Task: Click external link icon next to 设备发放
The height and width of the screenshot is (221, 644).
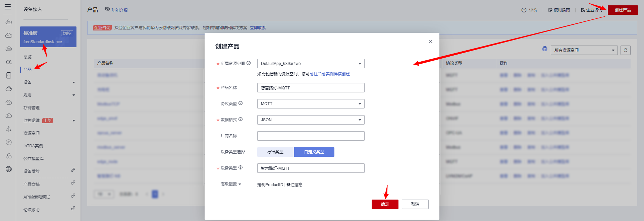Action: tap(73, 170)
